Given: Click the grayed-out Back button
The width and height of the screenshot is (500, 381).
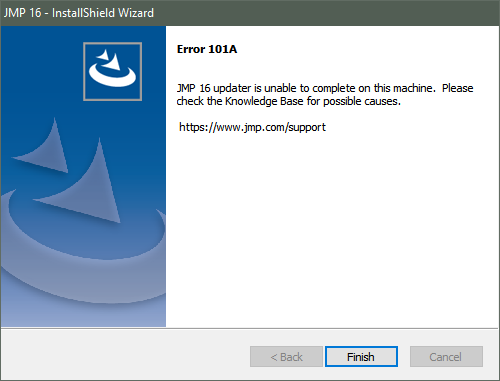Looking at the screenshot, I should tap(286, 357).
